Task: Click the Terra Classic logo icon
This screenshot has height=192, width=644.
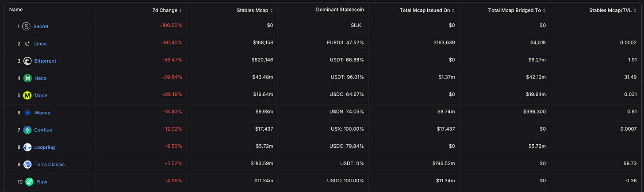Action: tap(27, 164)
